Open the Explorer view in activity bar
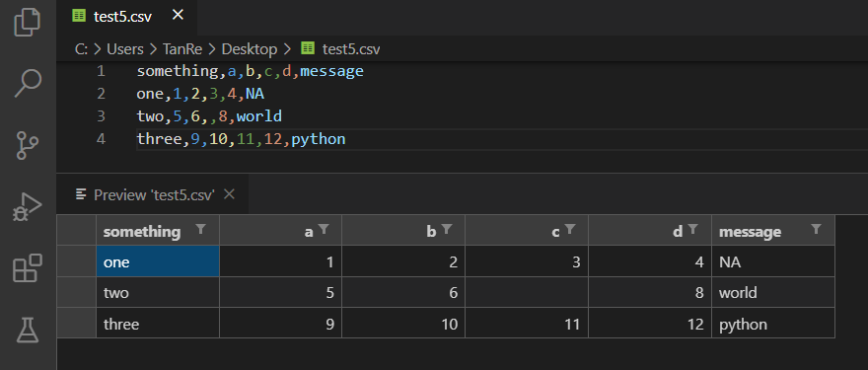 (28, 22)
